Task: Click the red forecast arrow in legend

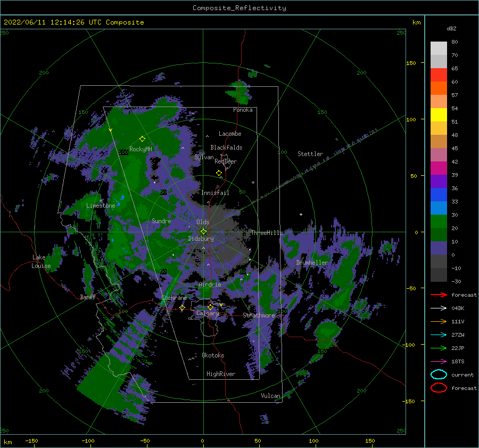Action: tap(439, 295)
